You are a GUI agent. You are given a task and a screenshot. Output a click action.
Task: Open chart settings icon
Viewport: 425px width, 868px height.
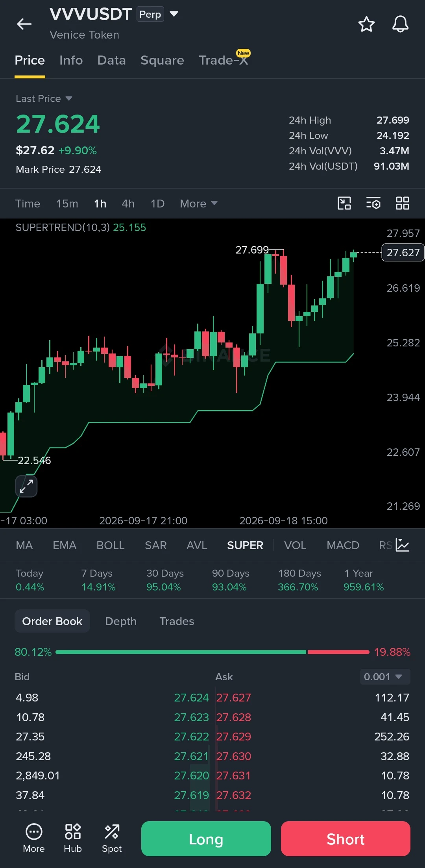(373, 203)
